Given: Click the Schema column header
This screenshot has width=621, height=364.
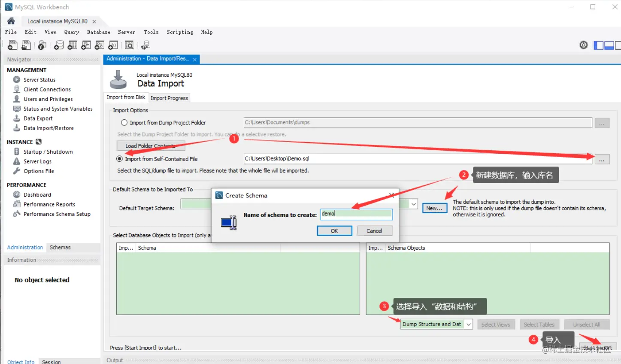Looking at the screenshot, I should [208, 248].
